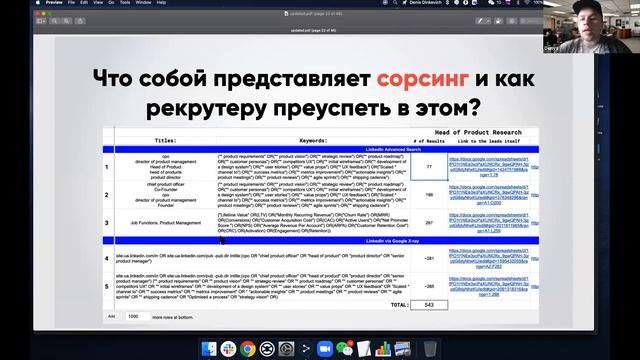Open the Window menu

(143, 2)
